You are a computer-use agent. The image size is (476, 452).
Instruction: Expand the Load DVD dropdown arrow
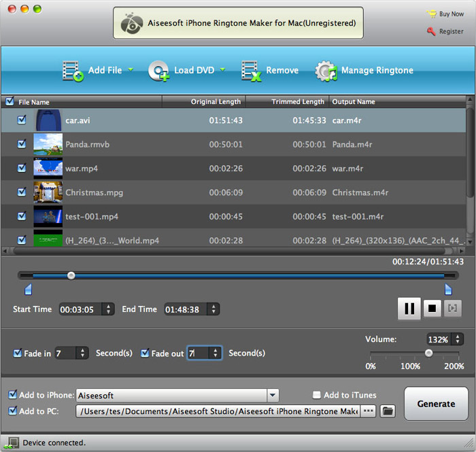[223, 69]
